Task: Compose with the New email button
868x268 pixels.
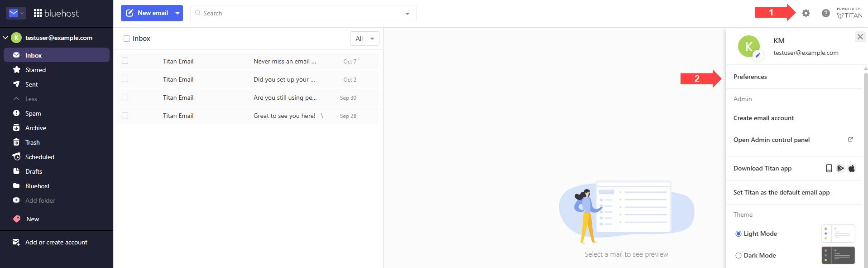Action: pyautogui.click(x=147, y=13)
